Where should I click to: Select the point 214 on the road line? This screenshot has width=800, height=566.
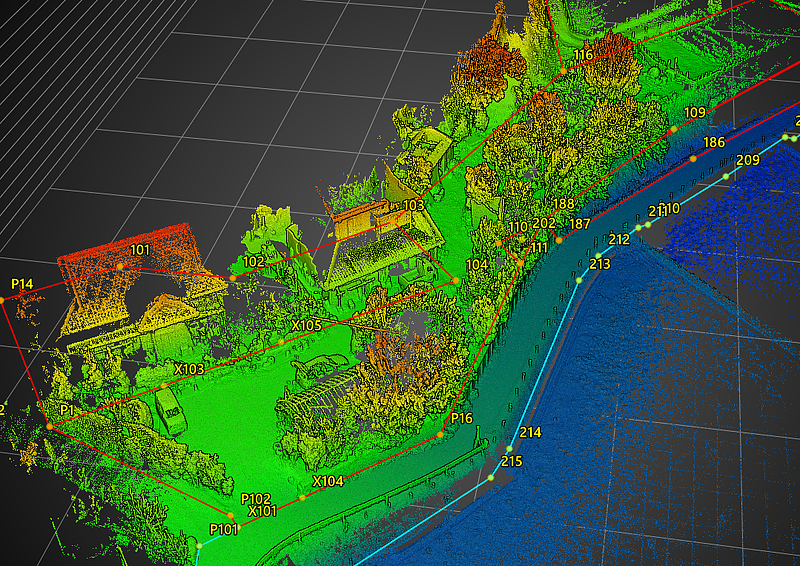[x=510, y=448]
